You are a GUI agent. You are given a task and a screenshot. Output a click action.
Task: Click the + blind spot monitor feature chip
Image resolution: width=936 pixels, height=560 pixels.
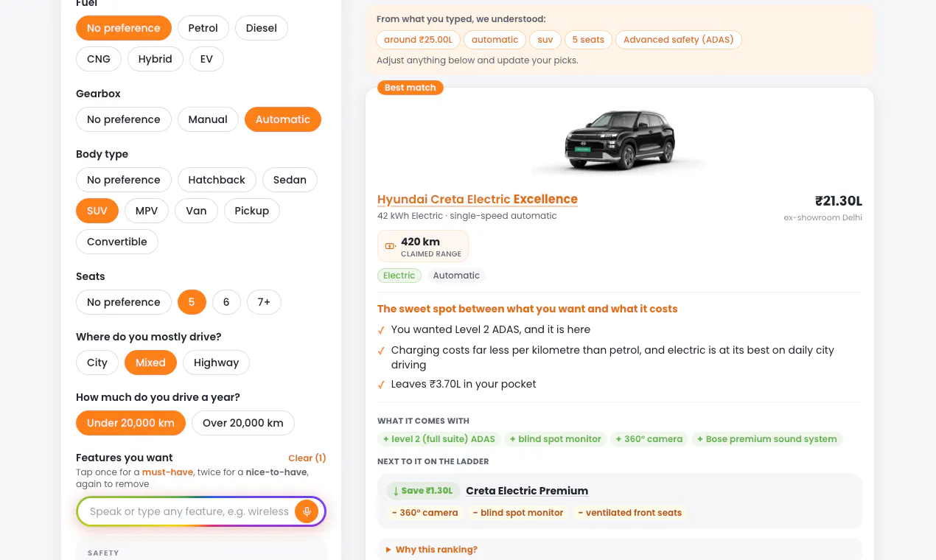(556, 439)
